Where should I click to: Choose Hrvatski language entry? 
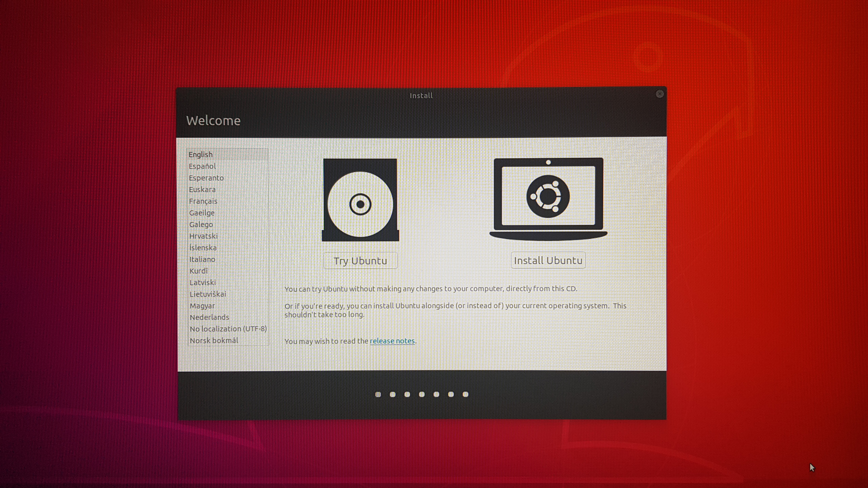(x=203, y=236)
